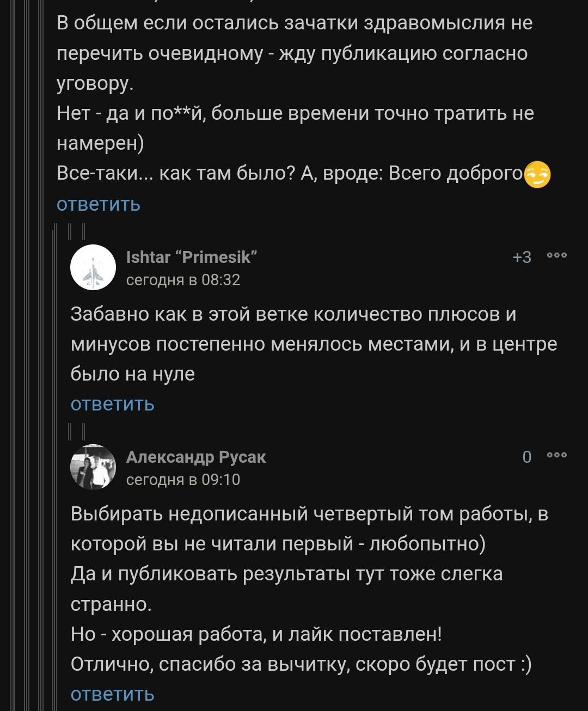This screenshot has width=588, height=711.
Task: Open Ishtar "Primesik" profile via username
Action: point(192,257)
